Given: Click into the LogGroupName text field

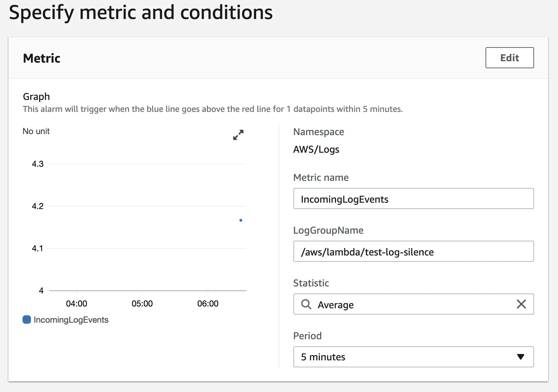Looking at the screenshot, I should (x=413, y=252).
